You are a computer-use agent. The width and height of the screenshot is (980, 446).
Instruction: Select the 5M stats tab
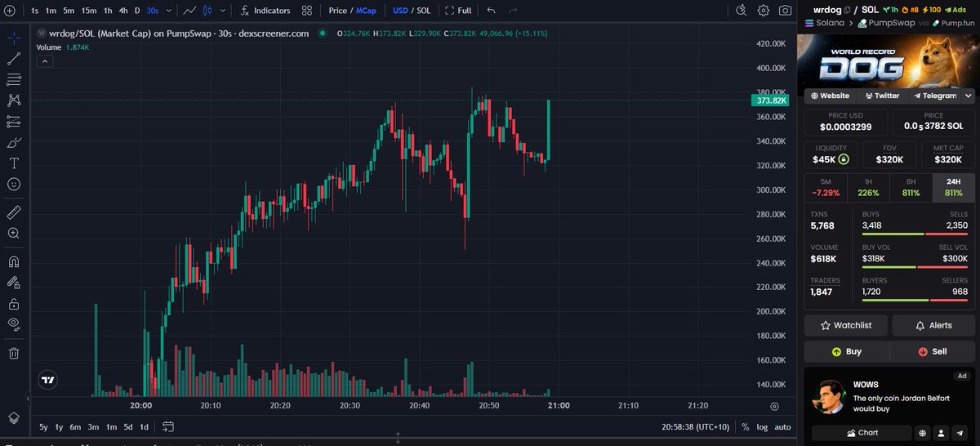[826, 187]
